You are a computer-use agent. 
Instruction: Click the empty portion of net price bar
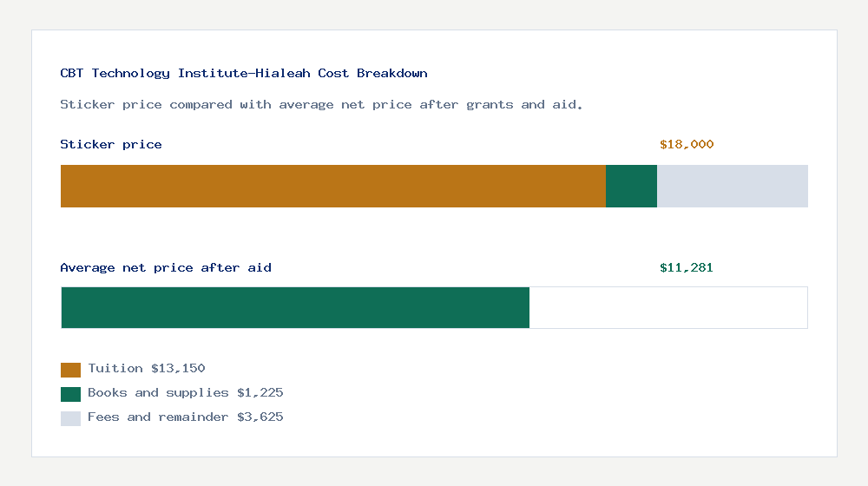coord(668,308)
